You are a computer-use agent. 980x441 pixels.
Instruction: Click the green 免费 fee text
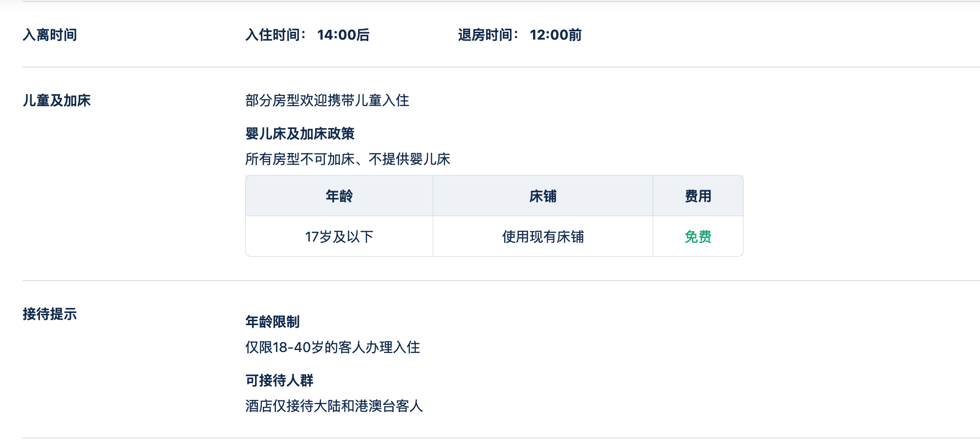[x=698, y=237]
